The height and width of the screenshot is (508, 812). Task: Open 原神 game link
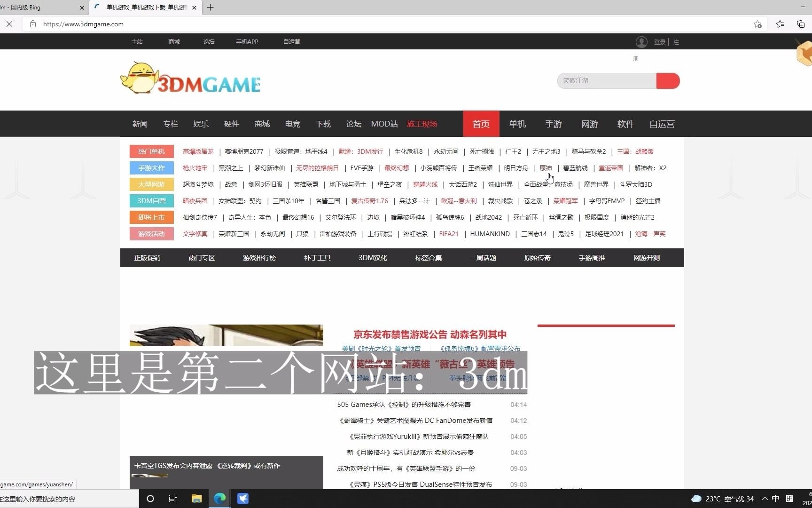click(x=546, y=168)
